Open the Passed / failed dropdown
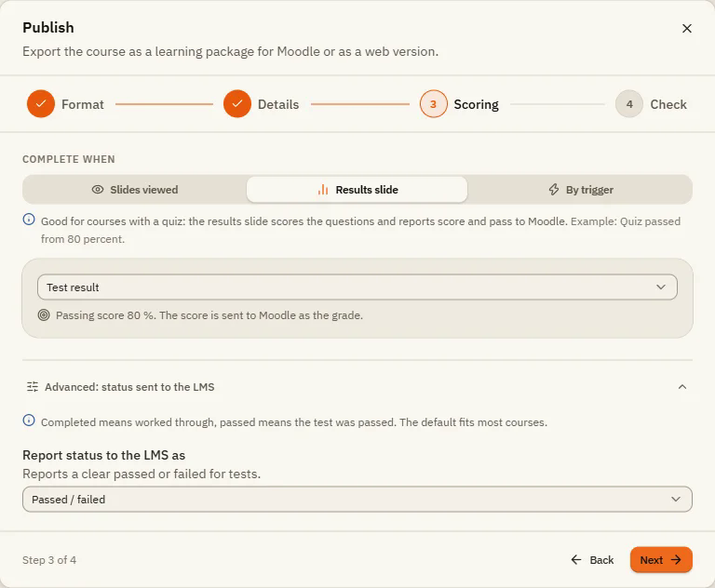 coord(357,499)
